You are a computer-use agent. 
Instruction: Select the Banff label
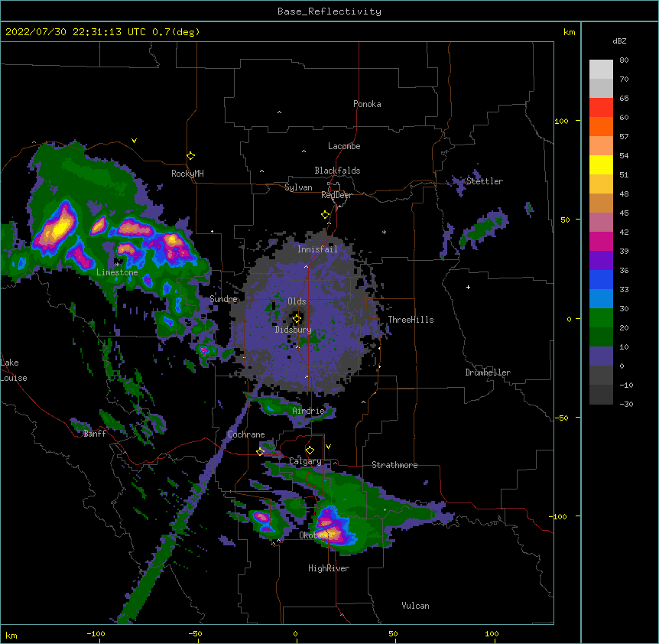click(x=95, y=434)
